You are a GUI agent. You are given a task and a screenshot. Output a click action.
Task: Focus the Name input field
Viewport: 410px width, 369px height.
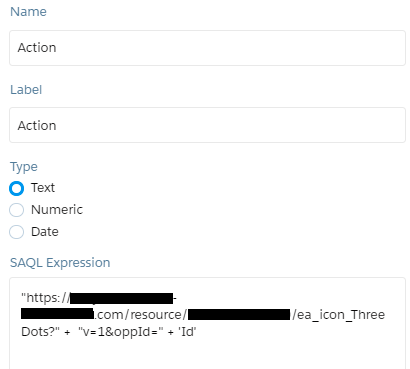pyautogui.click(x=207, y=48)
